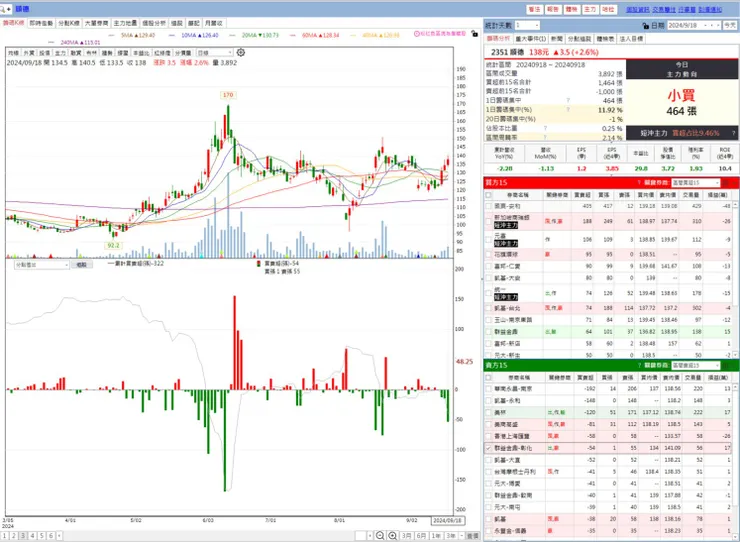Click the 國票-安和 buyer row name
This screenshot has height=542, width=740.
click(507, 206)
